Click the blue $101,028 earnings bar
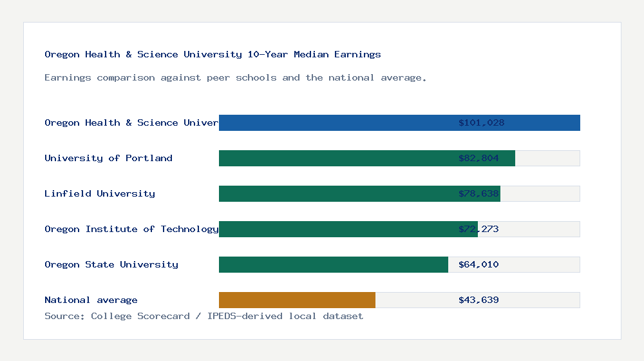 [x=399, y=122]
